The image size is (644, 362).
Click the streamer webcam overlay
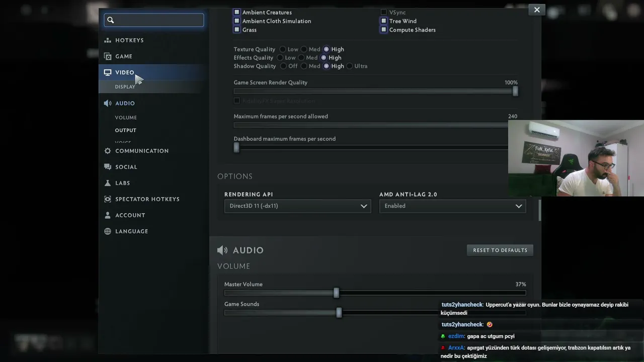[x=576, y=158]
